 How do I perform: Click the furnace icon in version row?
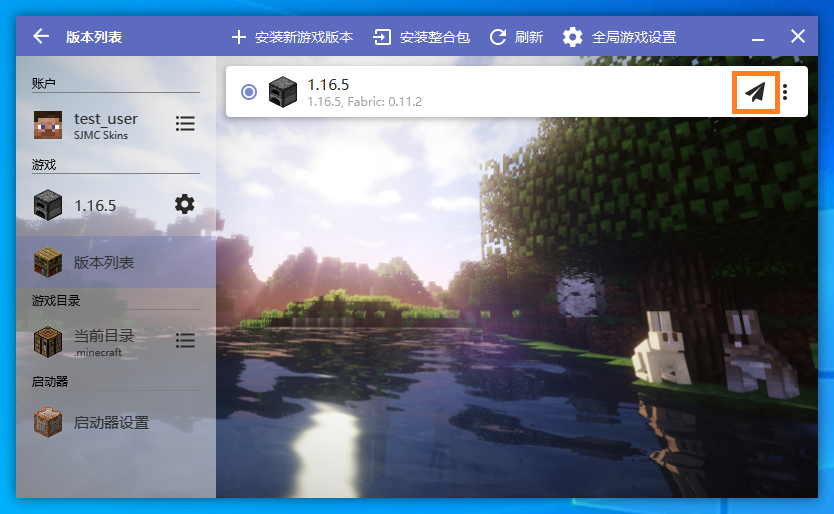[x=282, y=92]
